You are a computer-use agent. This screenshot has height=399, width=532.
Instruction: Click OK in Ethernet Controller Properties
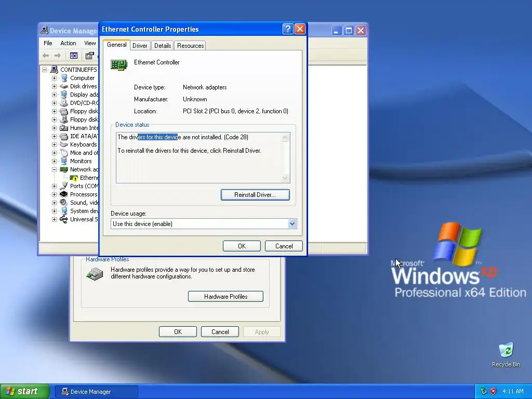point(242,246)
